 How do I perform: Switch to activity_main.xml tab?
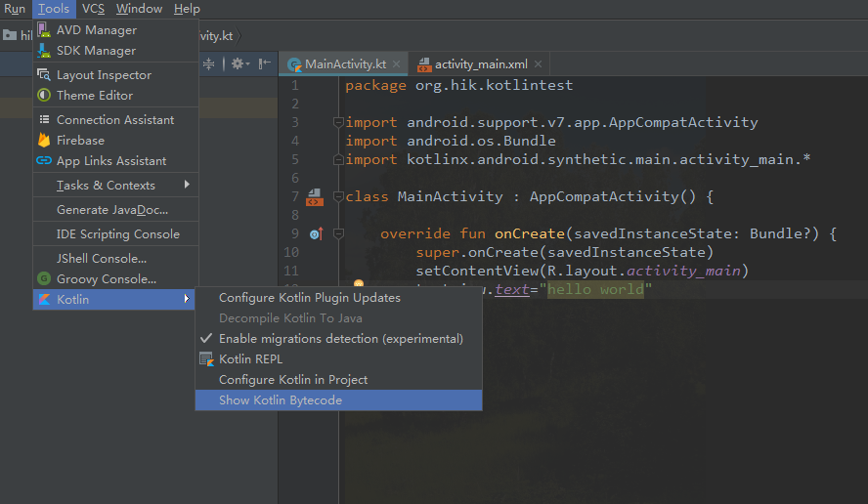(480, 64)
